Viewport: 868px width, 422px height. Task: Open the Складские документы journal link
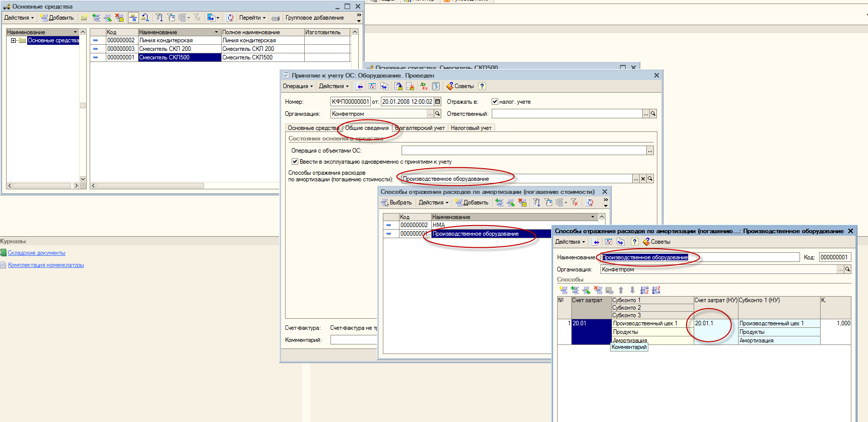tap(36, 253)
